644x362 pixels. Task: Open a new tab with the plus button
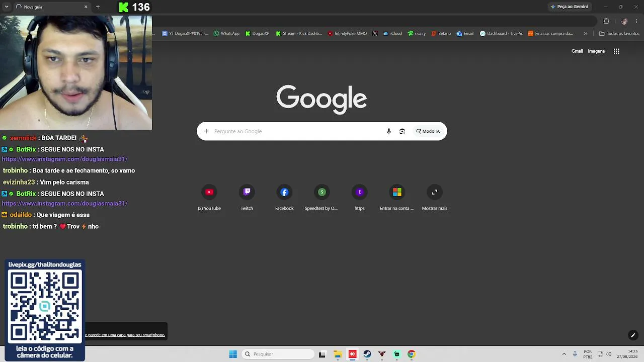click(x=98, y=7)
